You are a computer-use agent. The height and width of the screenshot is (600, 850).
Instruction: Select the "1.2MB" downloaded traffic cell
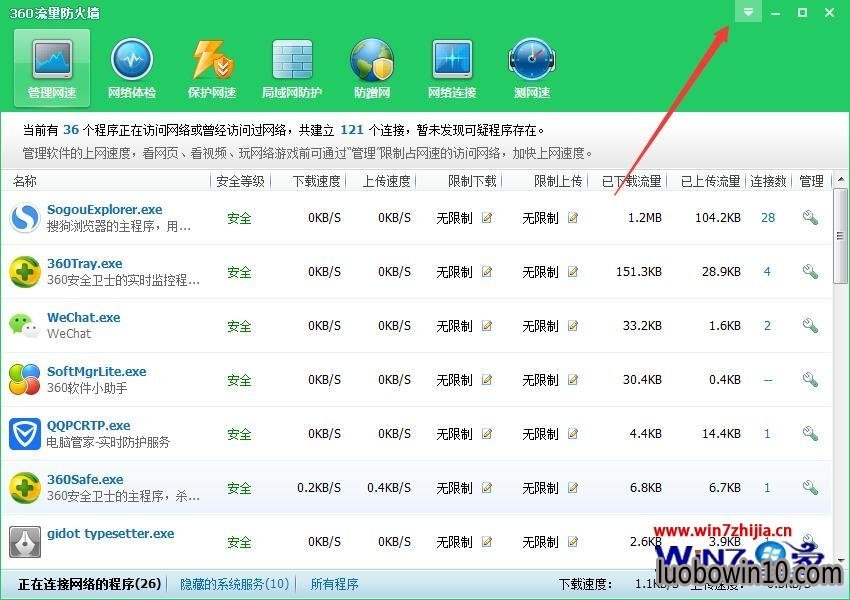point(645,218)
